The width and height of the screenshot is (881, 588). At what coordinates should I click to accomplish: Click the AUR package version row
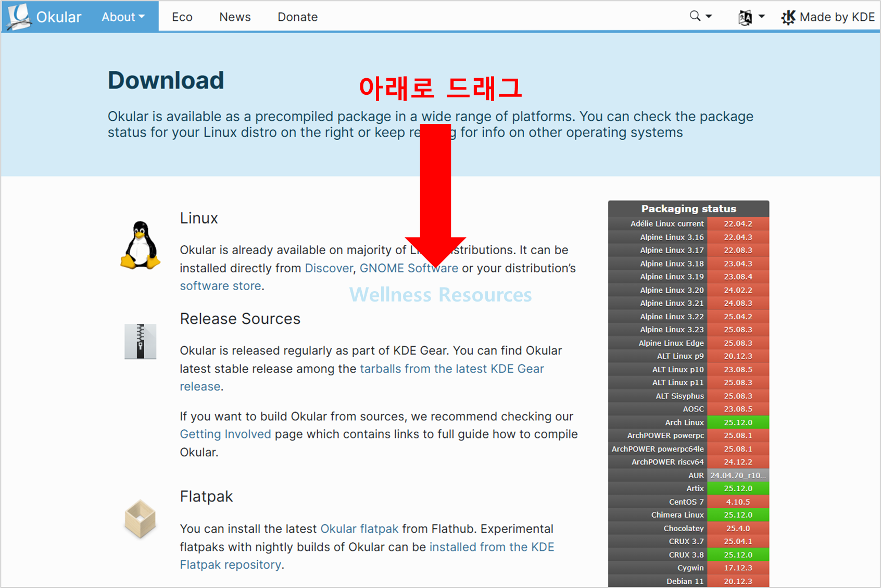click(x=688, y=476)
